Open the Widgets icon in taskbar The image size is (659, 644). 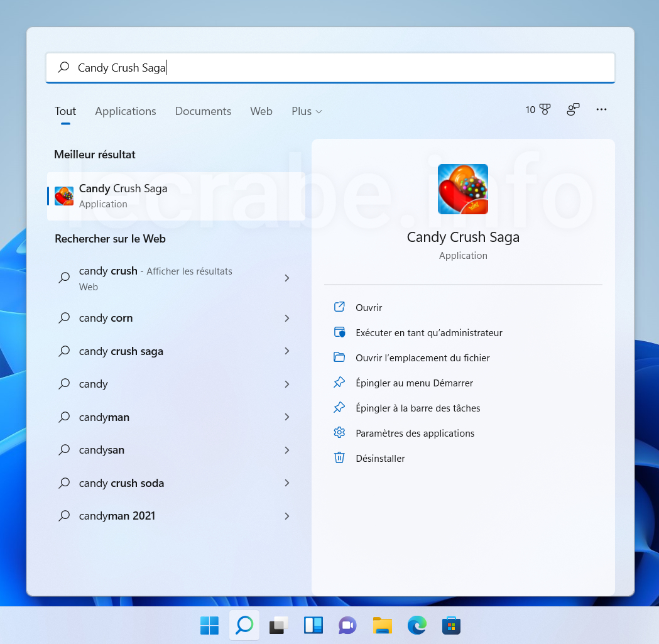pos(313,626)
